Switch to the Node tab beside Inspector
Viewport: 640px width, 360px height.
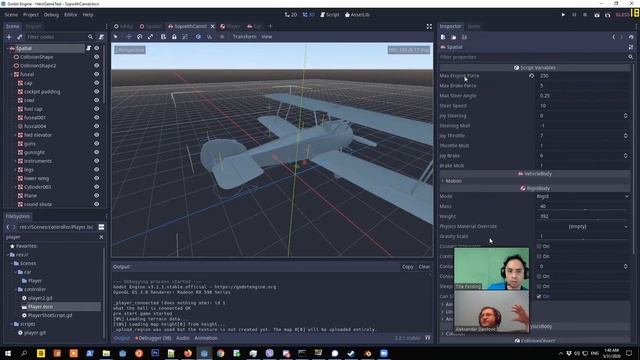[x=473, y=26]
